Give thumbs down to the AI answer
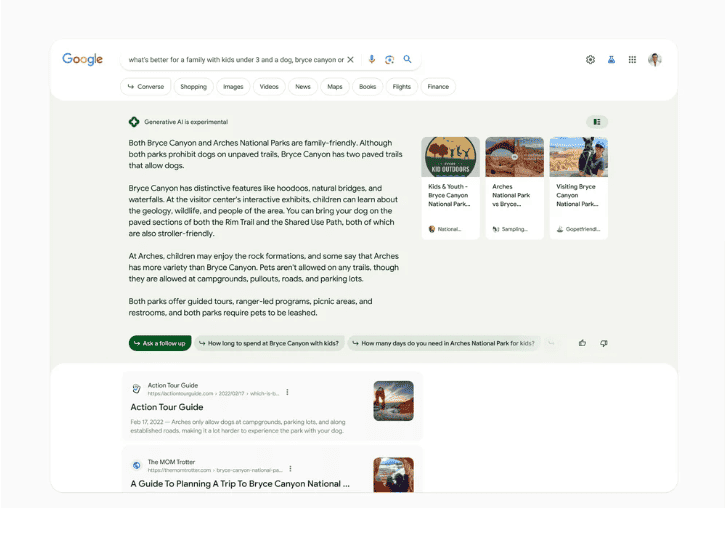The width and height of the screenshot is (725, 540). [603, 343]
